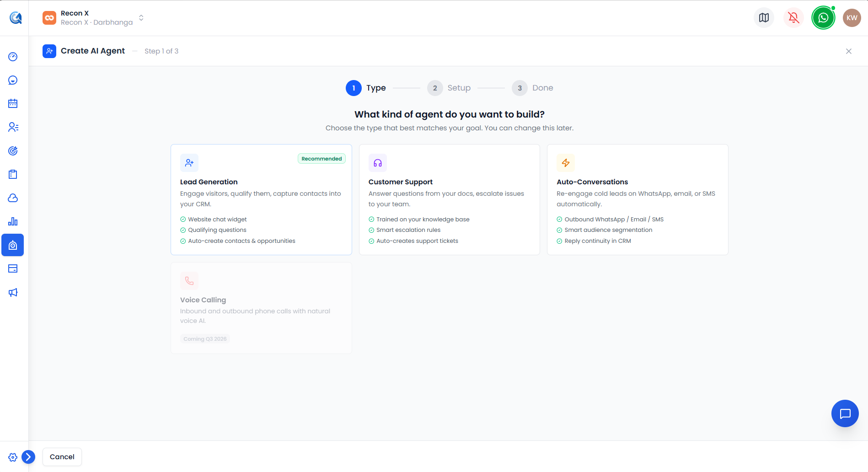
Task: Open the calendar icon in sidebar
Action: coord(13,104)
